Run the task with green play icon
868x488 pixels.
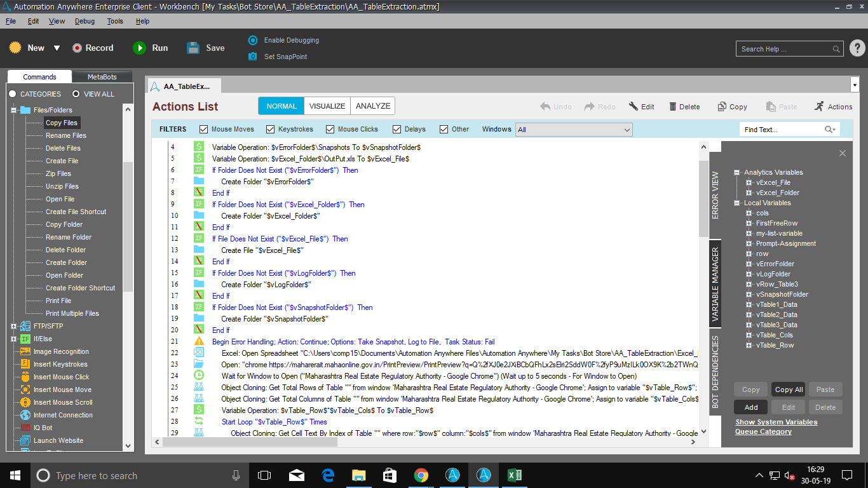[x=139, y=48]
